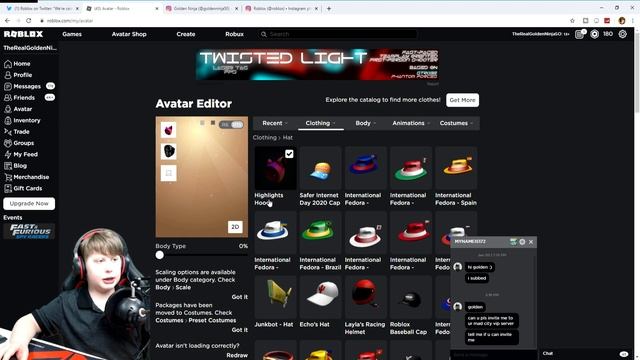
Task: Switch to the Twitter browser tab
Action: pyautogui.click(x=42, y=9)
